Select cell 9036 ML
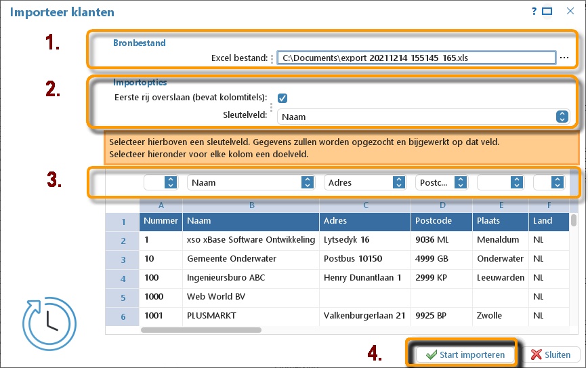588x368 pixels. coord(442,240)
